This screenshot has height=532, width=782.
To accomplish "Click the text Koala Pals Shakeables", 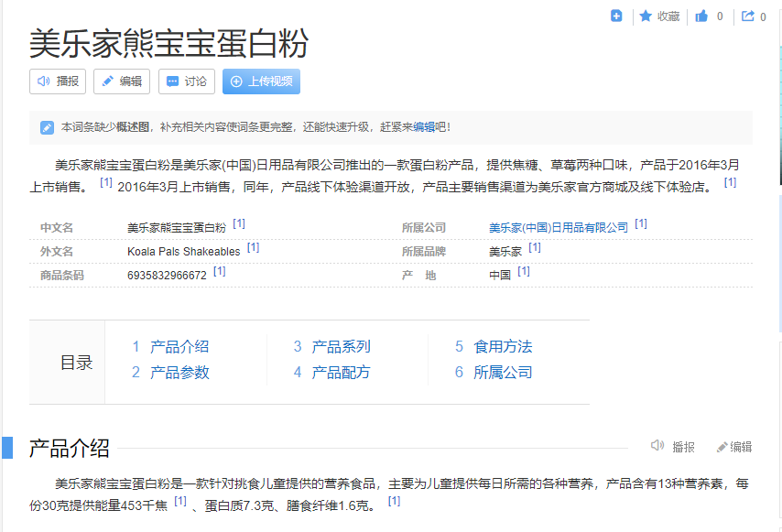I will click(x=183, y=251).
